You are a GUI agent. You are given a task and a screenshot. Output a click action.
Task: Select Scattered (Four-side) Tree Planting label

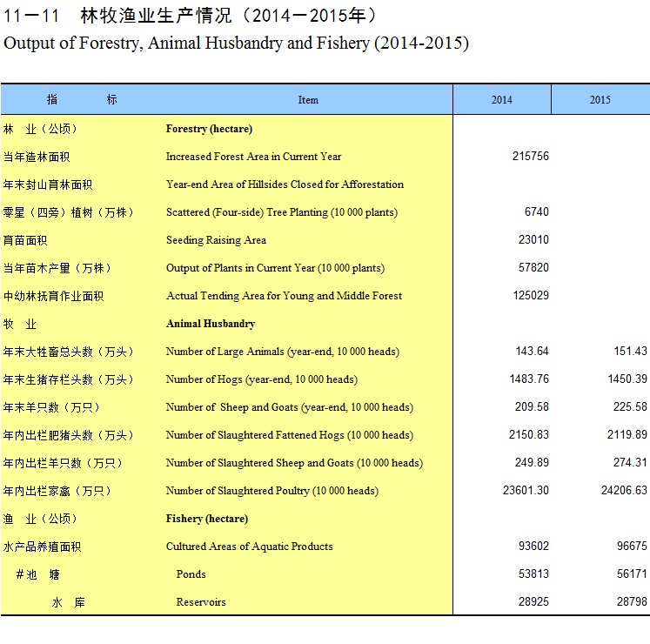(281, 212)
